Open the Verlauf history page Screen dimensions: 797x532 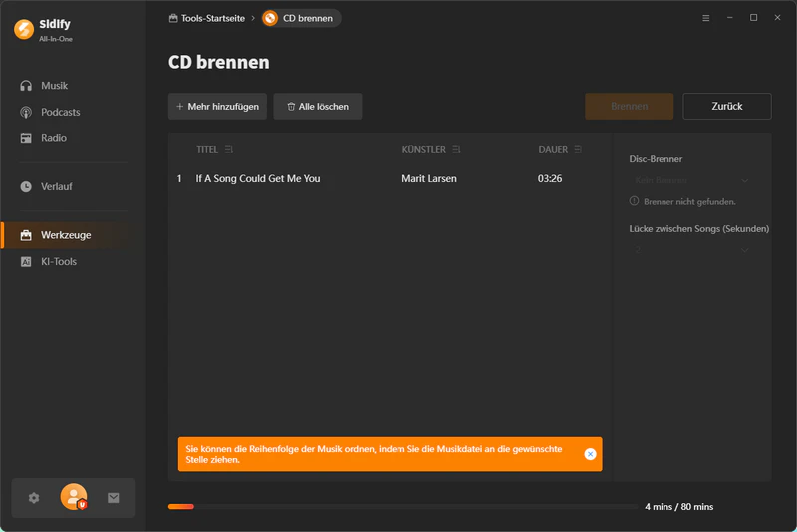(46, 186)
